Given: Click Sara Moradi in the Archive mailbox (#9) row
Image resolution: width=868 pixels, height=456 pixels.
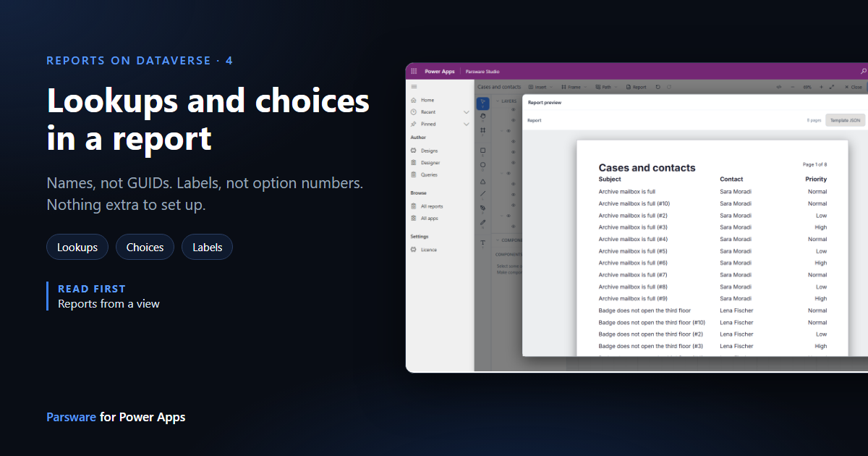Looking at the screenshot, I should coord(736,298).
